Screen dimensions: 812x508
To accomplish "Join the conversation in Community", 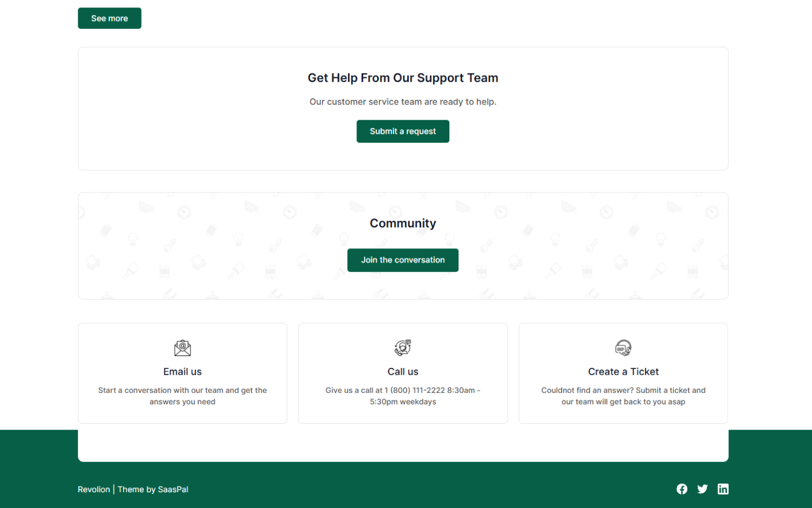I will point(403,260).
